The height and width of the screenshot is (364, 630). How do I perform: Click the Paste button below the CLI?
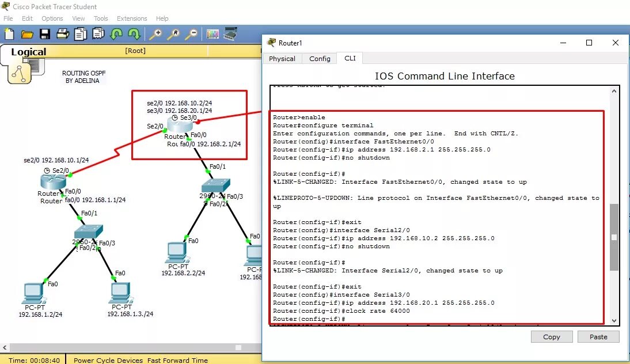coord(598,337)
